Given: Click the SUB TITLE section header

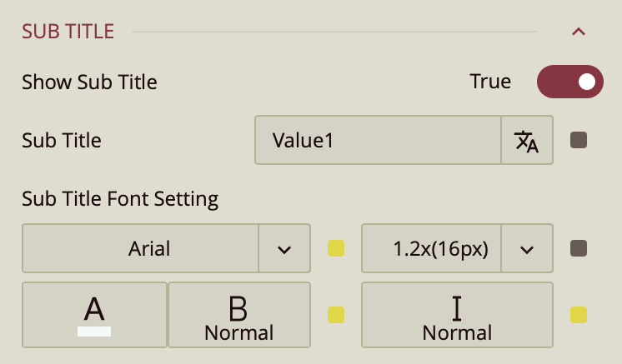Looking at the screenshot, I should [x=68, y=32].
